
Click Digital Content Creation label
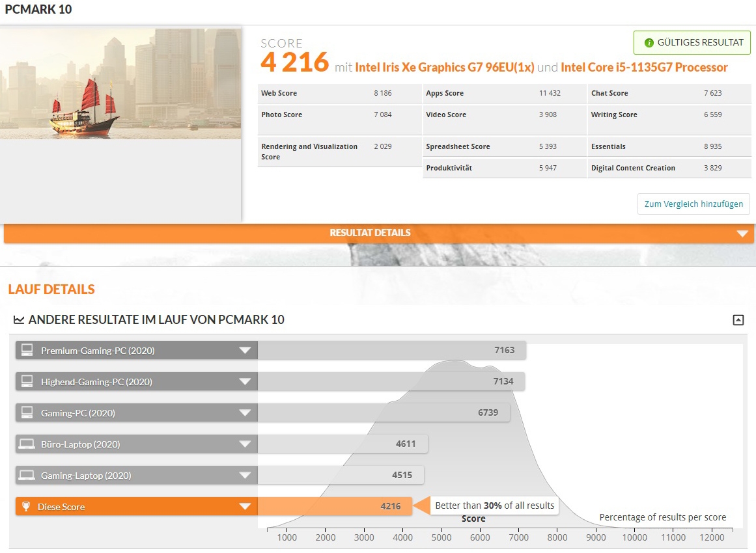633,168
